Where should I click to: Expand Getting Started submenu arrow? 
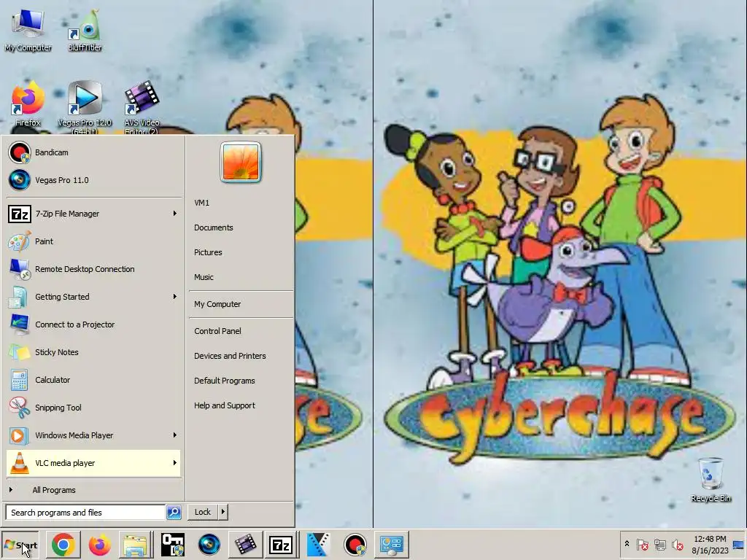click(x=175, y=297)
